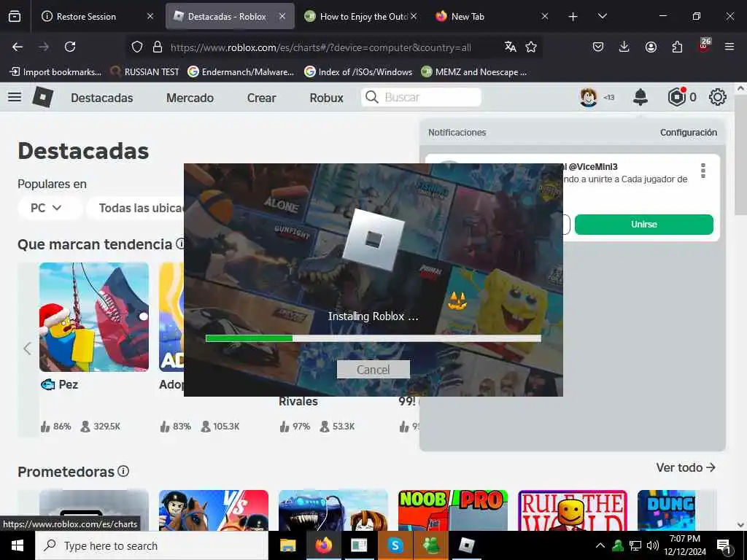The image size is (747, 560).
Task: Show hidden system tray icons
Action: (600, 545)
